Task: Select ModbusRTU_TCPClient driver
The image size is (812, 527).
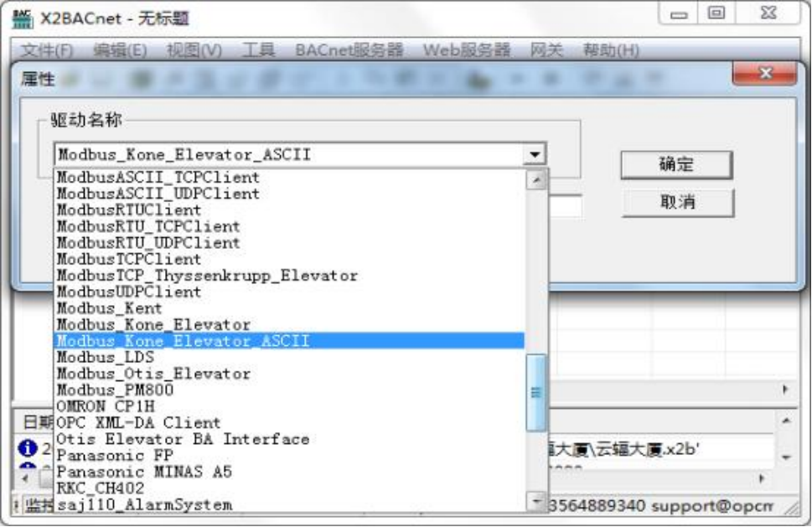Action: click(289, 226)
